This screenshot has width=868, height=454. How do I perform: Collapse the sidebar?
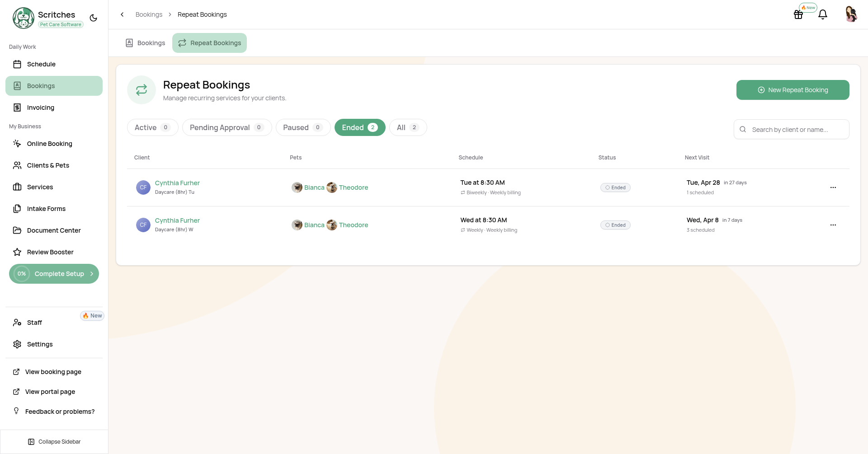click(x=54, y=442)
